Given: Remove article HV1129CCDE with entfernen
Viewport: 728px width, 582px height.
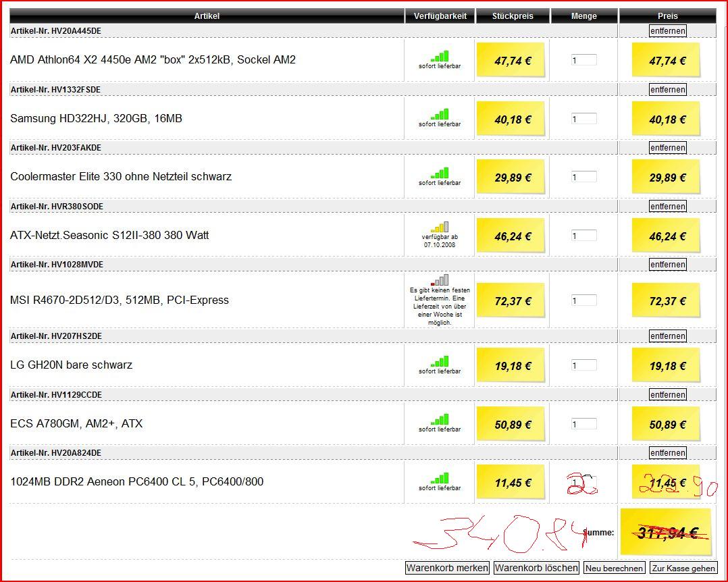Looking at the screenshot, I should coord(668,394).
